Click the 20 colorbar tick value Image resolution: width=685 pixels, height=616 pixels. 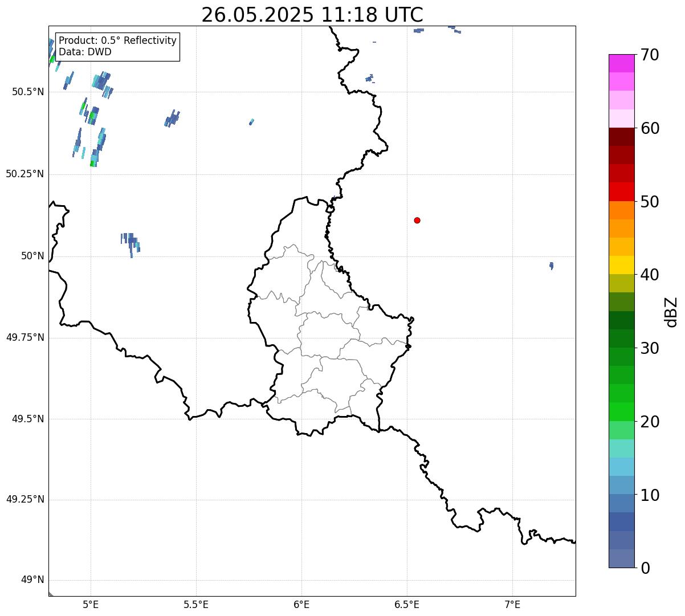pos(650,422)
